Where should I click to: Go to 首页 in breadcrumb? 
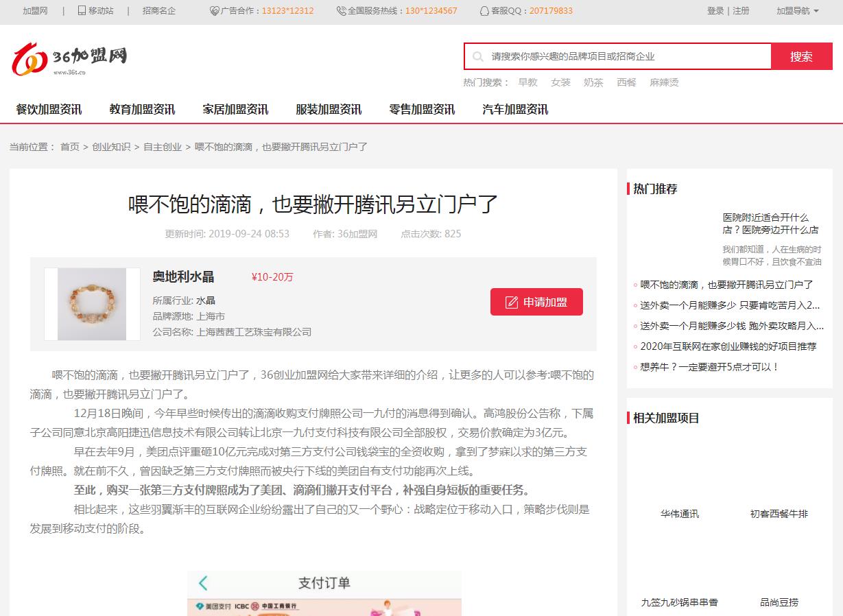(70, 147)
